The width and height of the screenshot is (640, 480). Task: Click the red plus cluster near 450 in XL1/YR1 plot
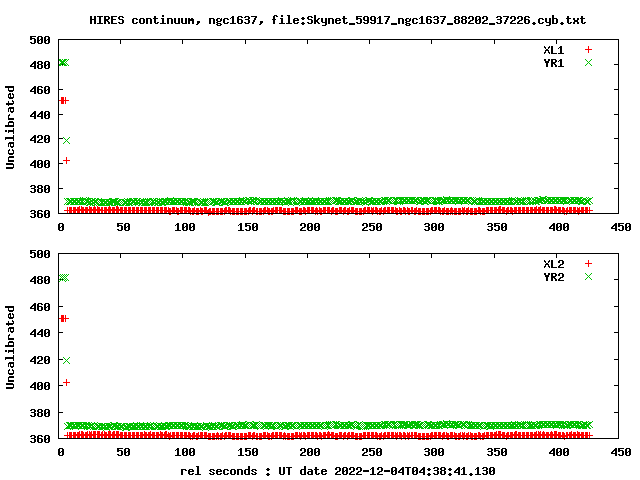[64, 100]
